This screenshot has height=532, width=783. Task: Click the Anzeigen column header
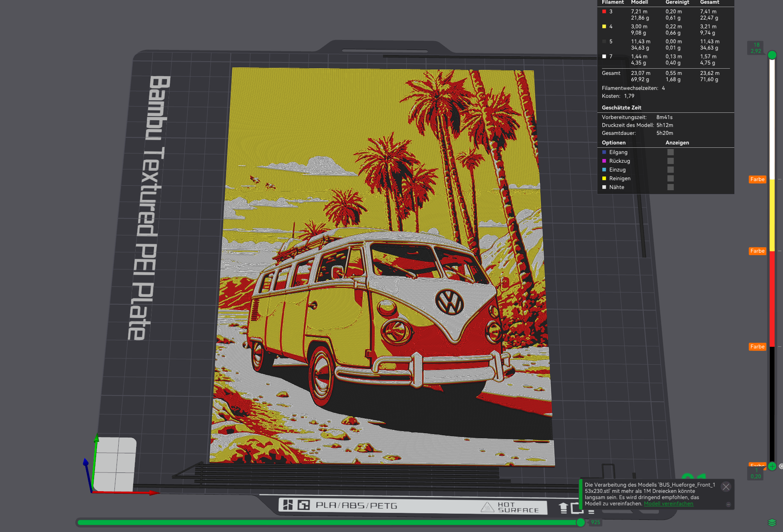[x=677, y=143]
